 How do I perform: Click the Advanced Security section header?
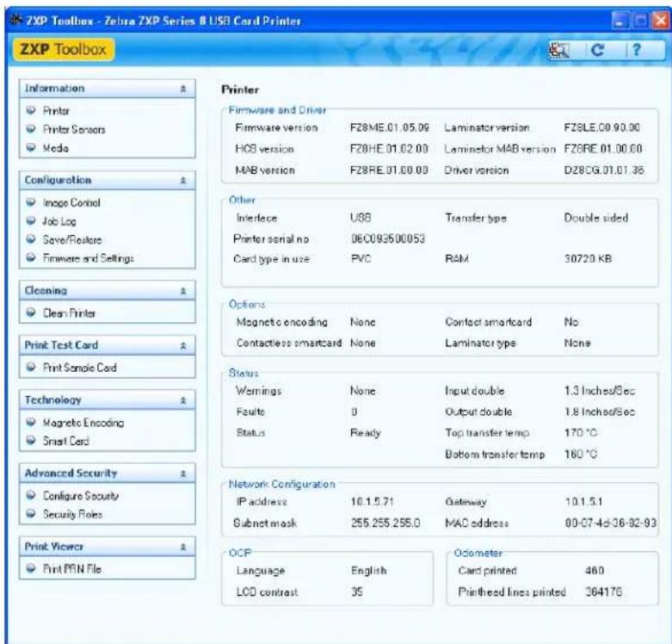tap(108, 474)
